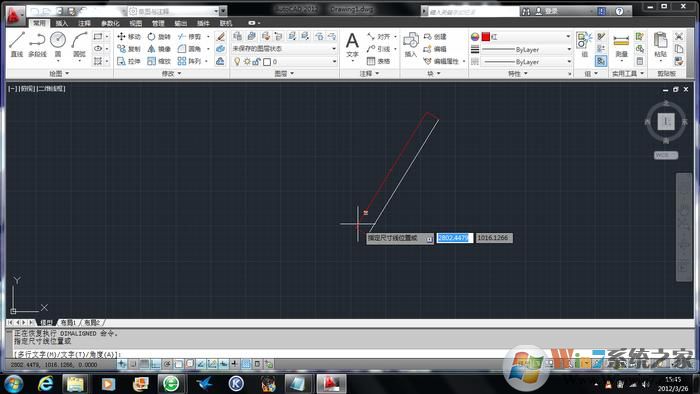Image resolution: width=700 pixels, height=394 pixels.
Task: Select the Arc (圆弧) tool
Action: [79, 44]
